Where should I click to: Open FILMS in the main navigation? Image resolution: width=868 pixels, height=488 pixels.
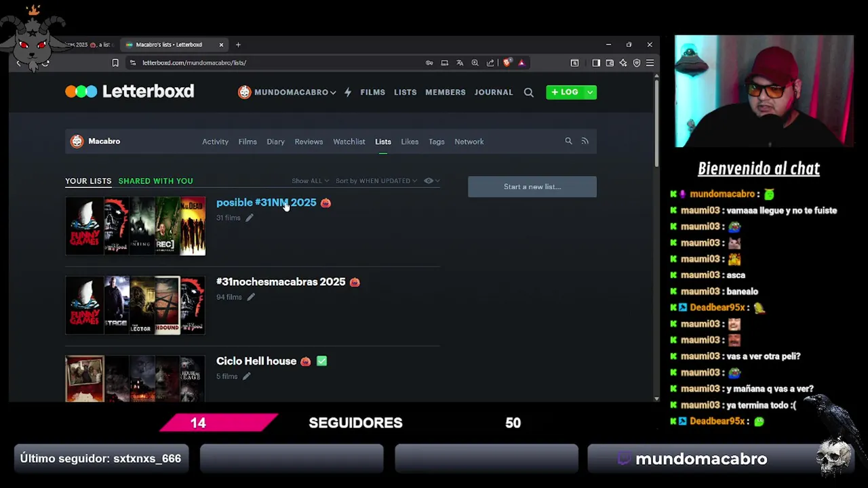pos(372,92)
